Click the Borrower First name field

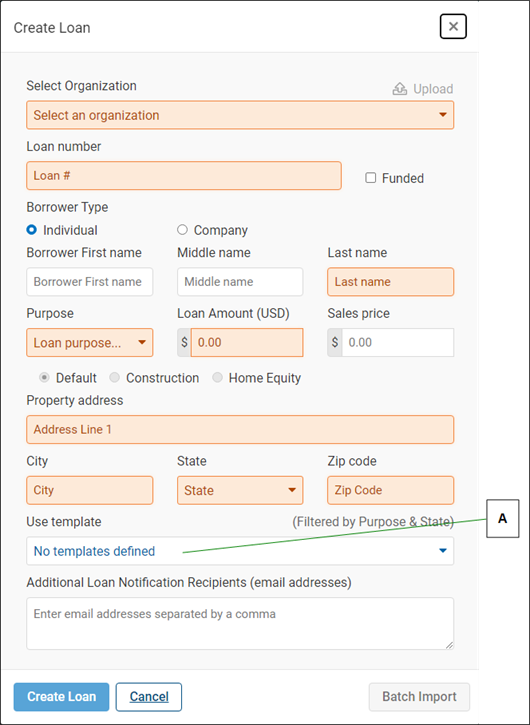click(x=90, y=282)
